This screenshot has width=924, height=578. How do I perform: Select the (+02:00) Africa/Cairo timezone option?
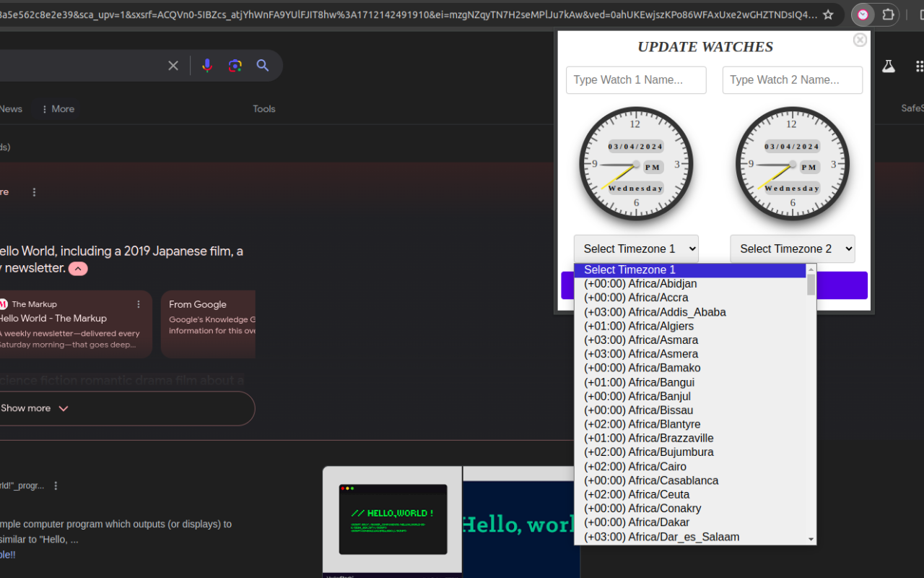point(635,466)
